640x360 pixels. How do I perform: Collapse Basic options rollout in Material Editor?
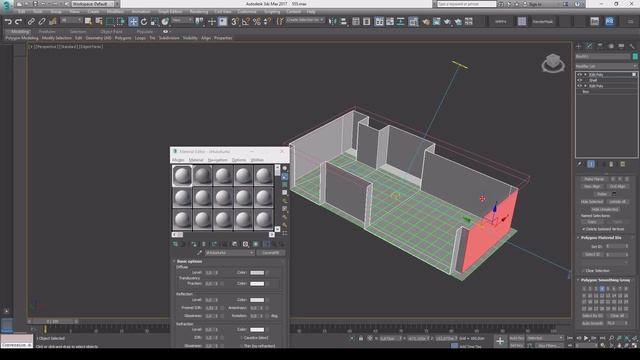(x=189, y=261)
